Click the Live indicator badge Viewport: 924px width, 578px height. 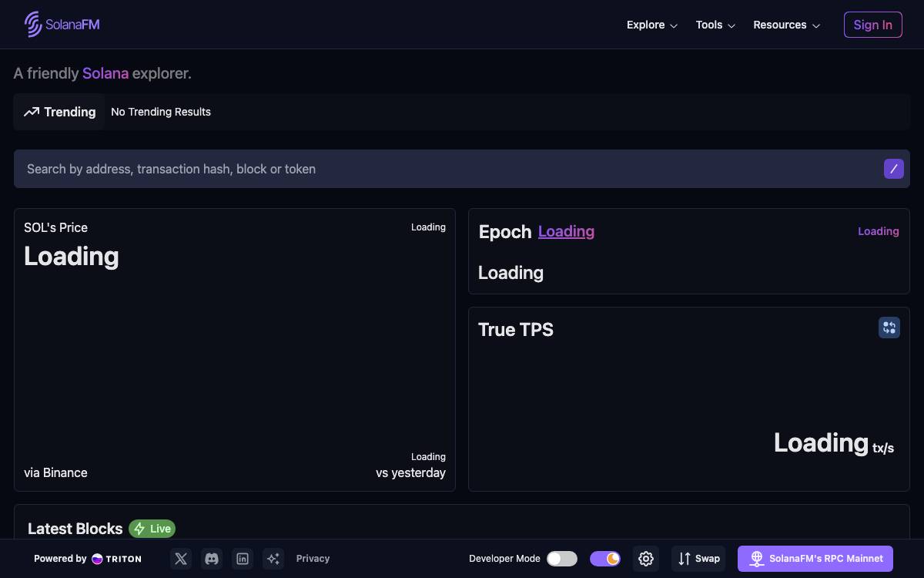[x=152, y=529]
